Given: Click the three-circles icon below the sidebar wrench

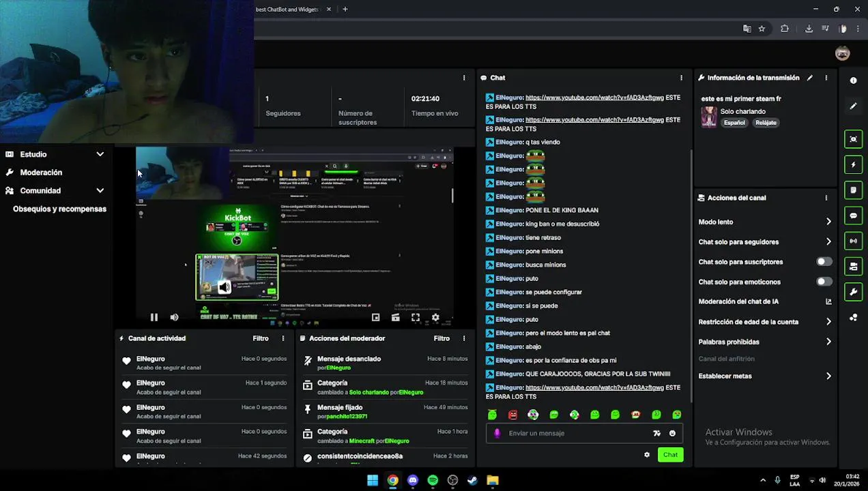Looking at the screenshot, I should [853, 318].
